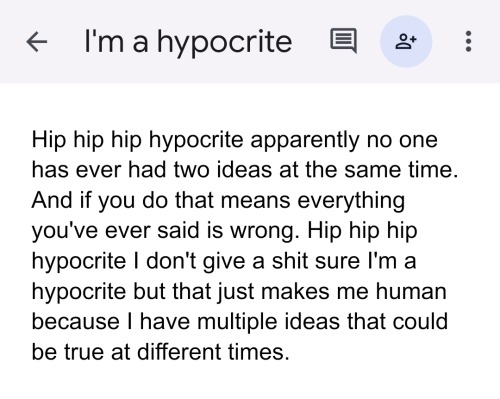
Task: Place cursor on "you've" in the text
Action: click(x=65, y=231)
